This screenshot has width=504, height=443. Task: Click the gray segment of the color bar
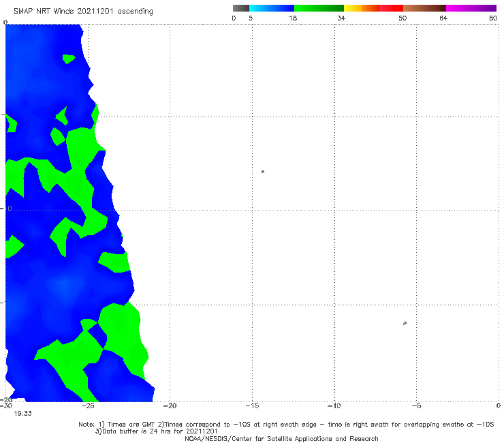[241, 8]
